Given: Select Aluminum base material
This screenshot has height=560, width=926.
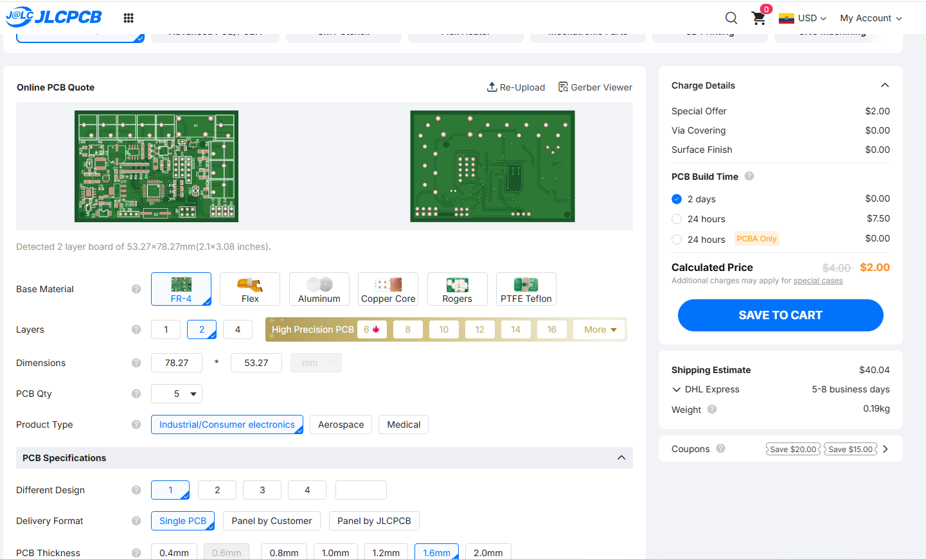Looking at the screenshot, I should coord(319,289).
